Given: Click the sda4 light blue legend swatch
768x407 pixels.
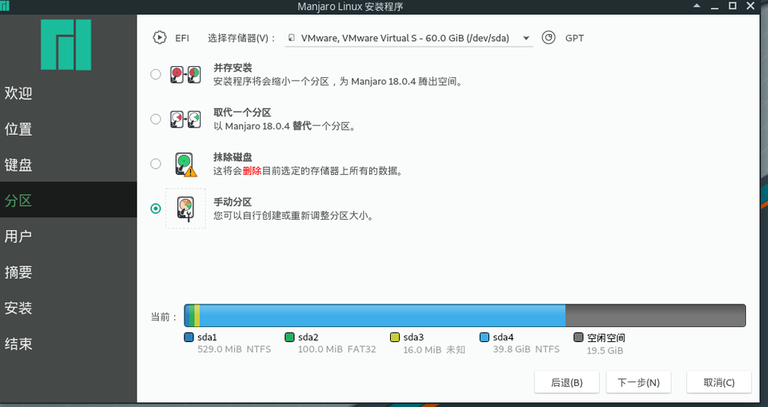Looking at the screenshot, I should point(484,337).
